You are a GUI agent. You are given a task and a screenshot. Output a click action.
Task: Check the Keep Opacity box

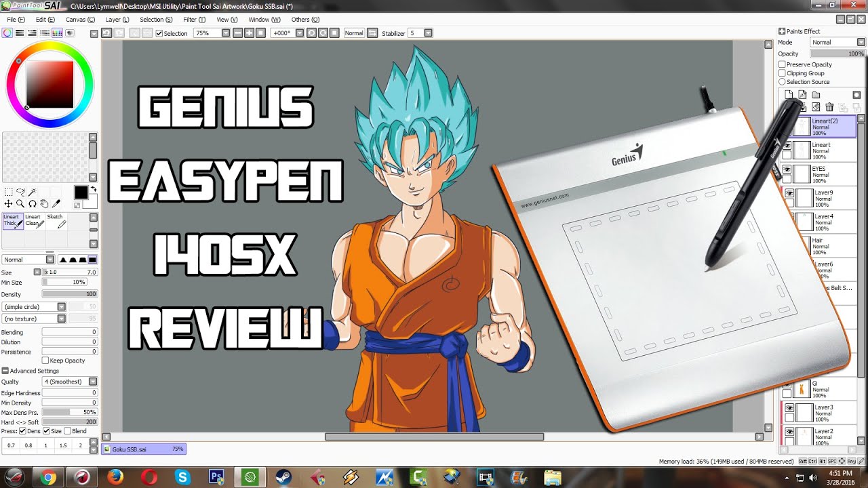45,361
